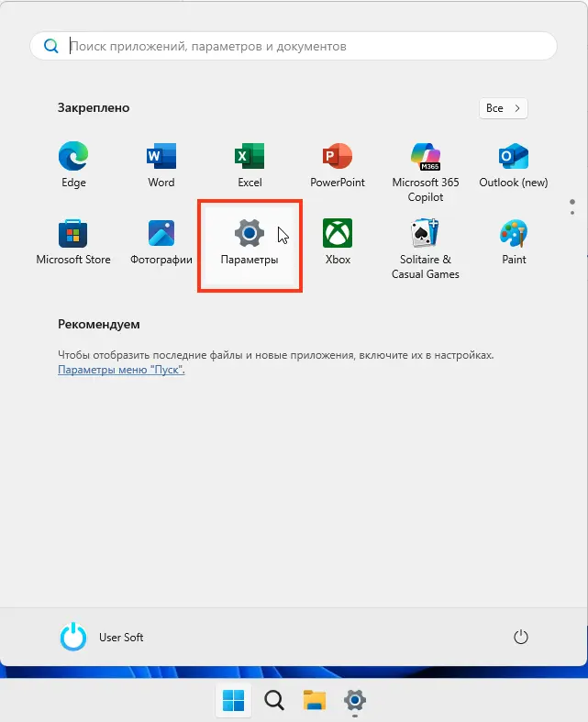The height and width of the screenshot is (722, 588).
Task: Open the Microsoft Store app
Action: 73,242
